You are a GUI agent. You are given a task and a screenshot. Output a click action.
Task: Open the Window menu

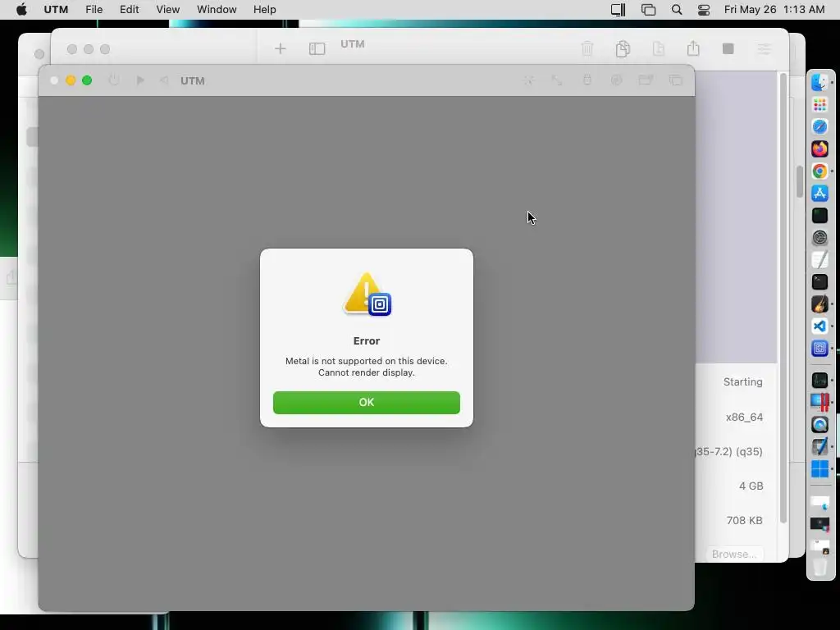coord(217,10)
